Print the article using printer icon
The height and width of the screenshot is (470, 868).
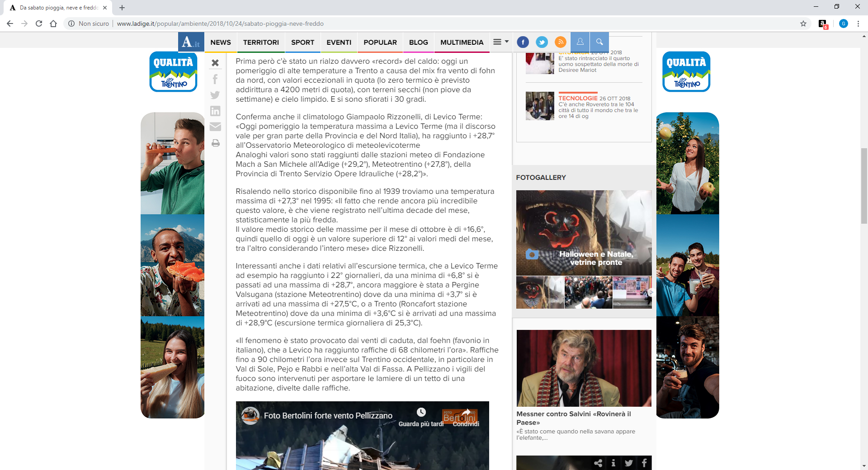[x=215, y=143]
